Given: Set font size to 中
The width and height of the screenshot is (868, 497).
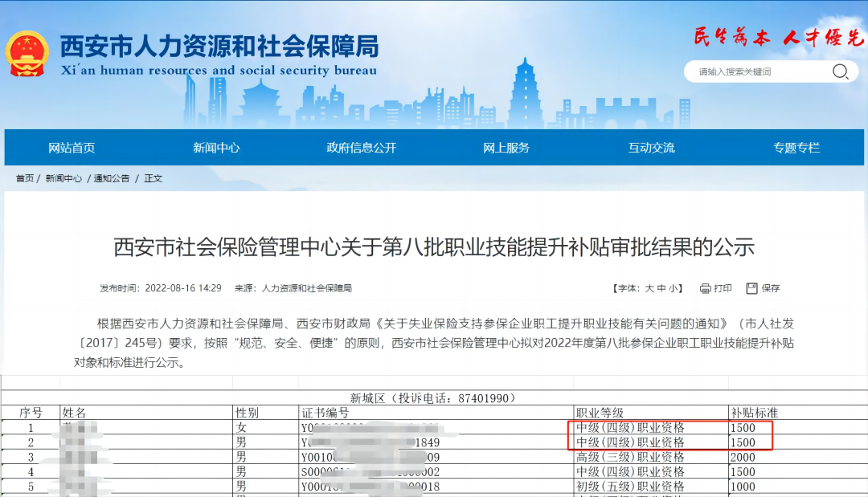Looking at the screenshot, I should tap(661, 288).
